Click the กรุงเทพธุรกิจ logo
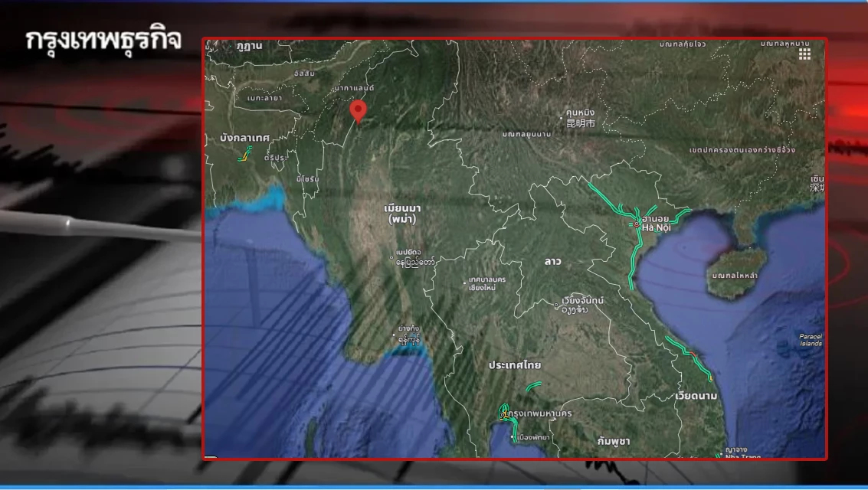 (103, 41)
